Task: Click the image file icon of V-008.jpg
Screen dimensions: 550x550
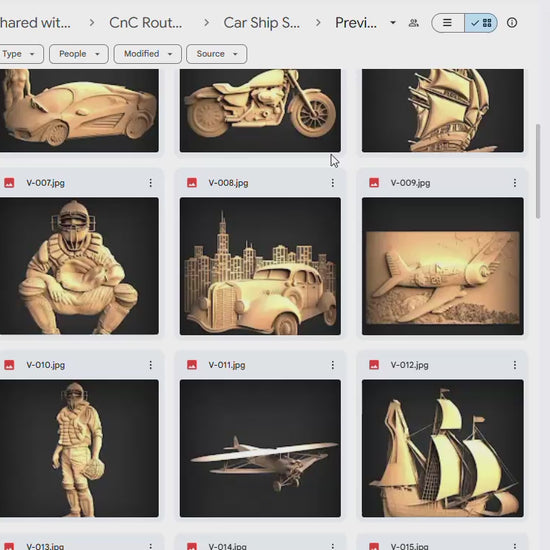Action: pos(192,183)
